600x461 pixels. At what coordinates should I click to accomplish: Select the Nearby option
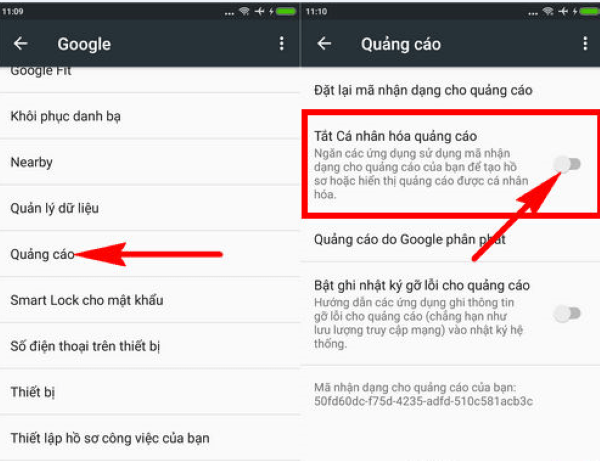pyautogui.click(x=32, y=162)
